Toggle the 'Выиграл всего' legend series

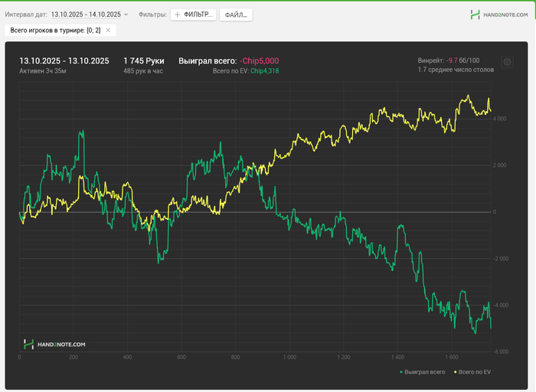[x=423, y=372]
